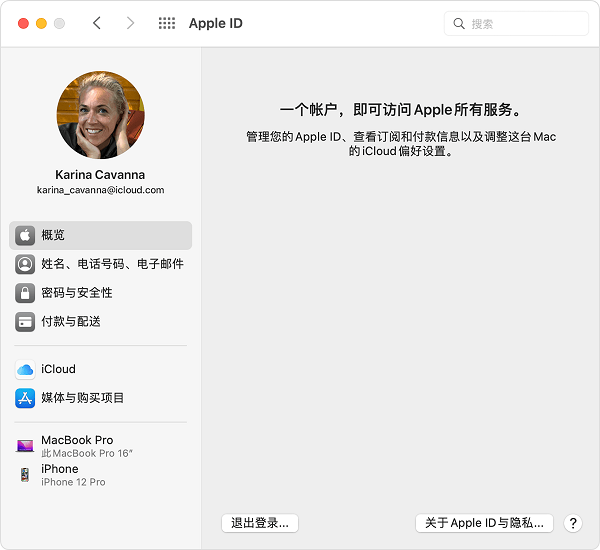Minimize window with yellow button
Viewport: 600px width, 550px height.
click(x=41, y=23)
